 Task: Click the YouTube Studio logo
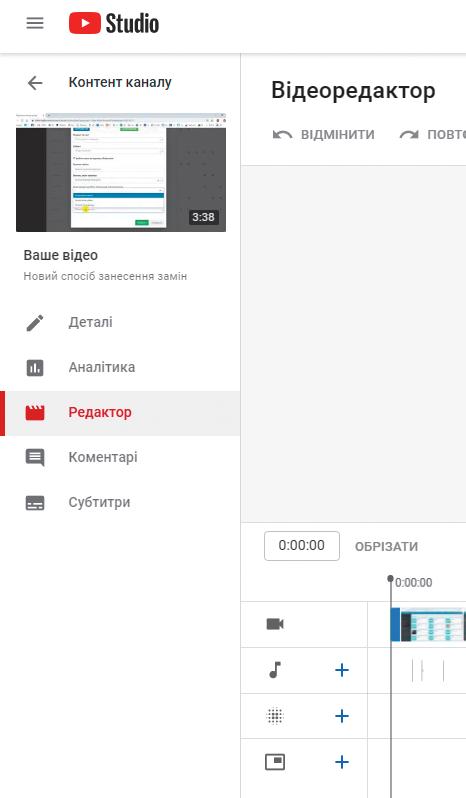[x=114, y=23]
